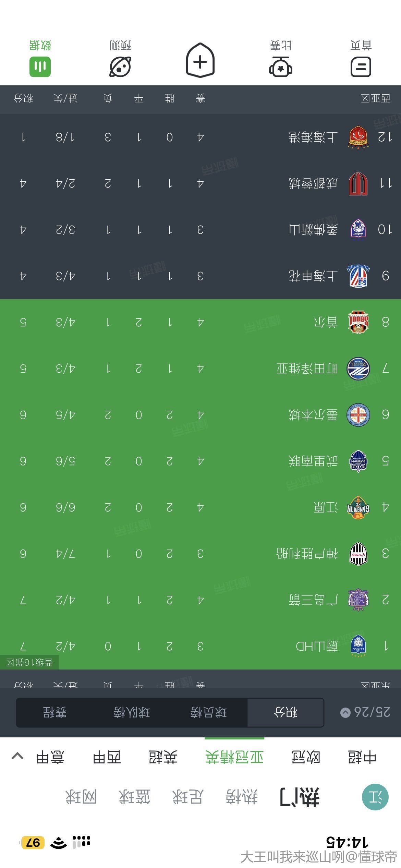Switch to the 欧冠 league tab
The width and height of the screenshot is (401, 868).
306,757
